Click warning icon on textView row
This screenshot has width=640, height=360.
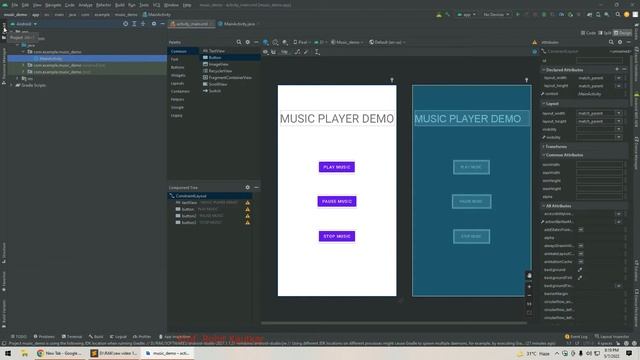click(247, 202)
